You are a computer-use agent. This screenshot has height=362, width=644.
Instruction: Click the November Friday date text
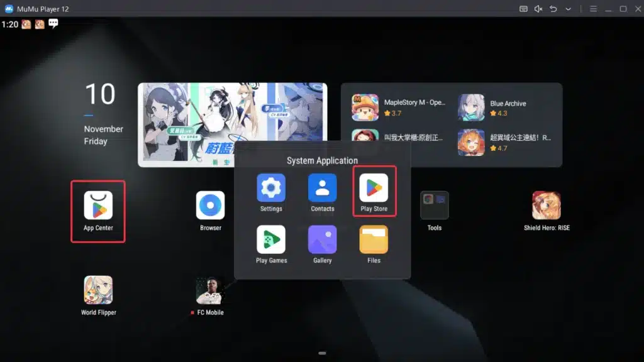pos(104,135)
